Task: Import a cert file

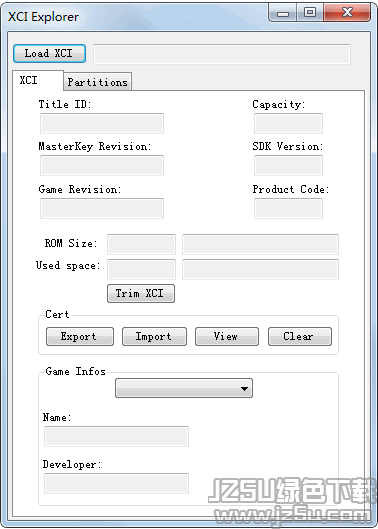Action: click(154, 336)
